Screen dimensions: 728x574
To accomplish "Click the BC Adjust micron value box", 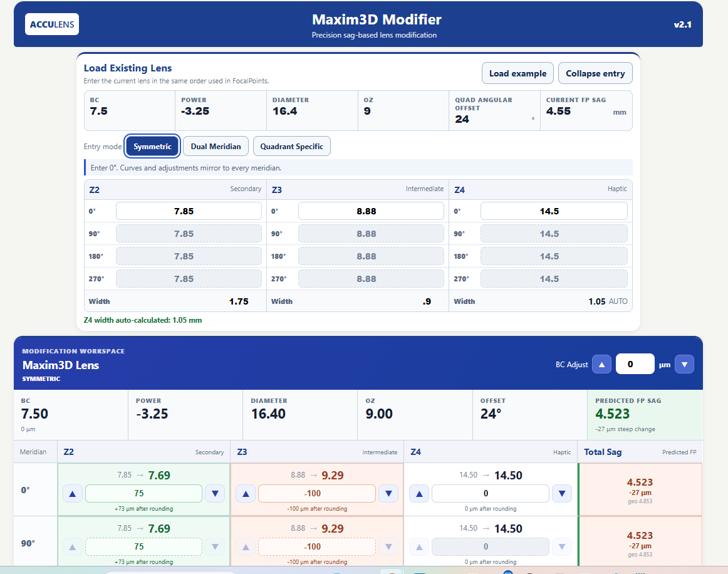I will tap(635, 364).
